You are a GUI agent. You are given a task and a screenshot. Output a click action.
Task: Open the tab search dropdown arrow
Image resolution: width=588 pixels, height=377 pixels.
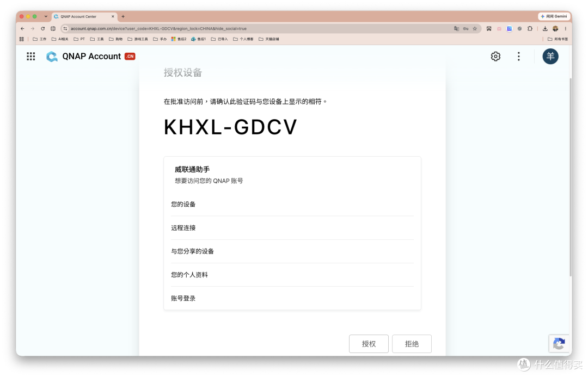point(46,16)
